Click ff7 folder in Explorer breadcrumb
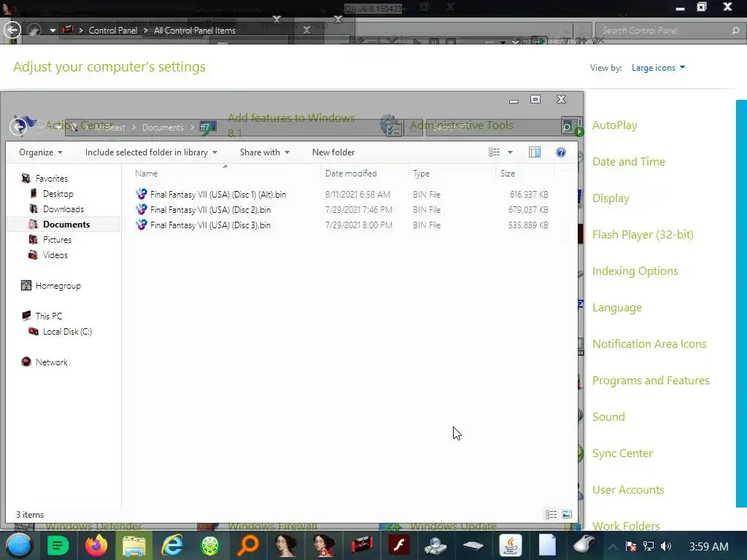 (204, 127)
